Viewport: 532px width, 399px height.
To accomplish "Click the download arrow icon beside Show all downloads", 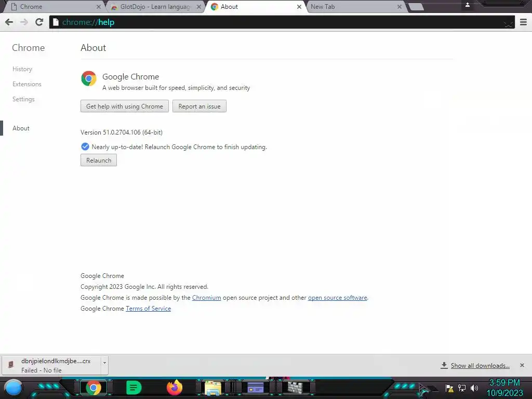I will pos(444,365).
